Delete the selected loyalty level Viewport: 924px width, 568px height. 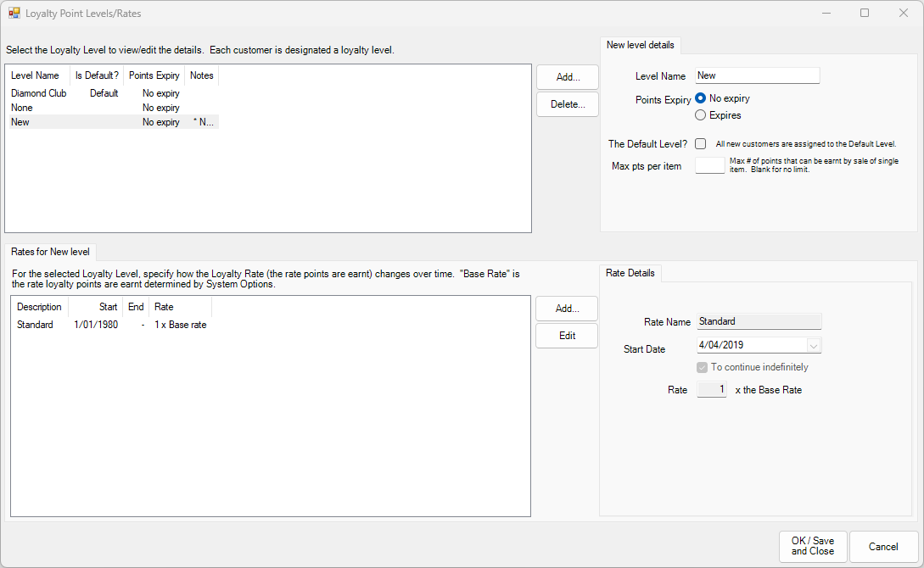coord(567,104)
